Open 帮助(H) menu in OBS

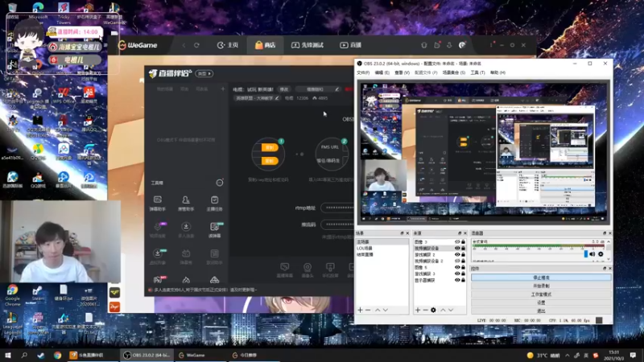497,72
